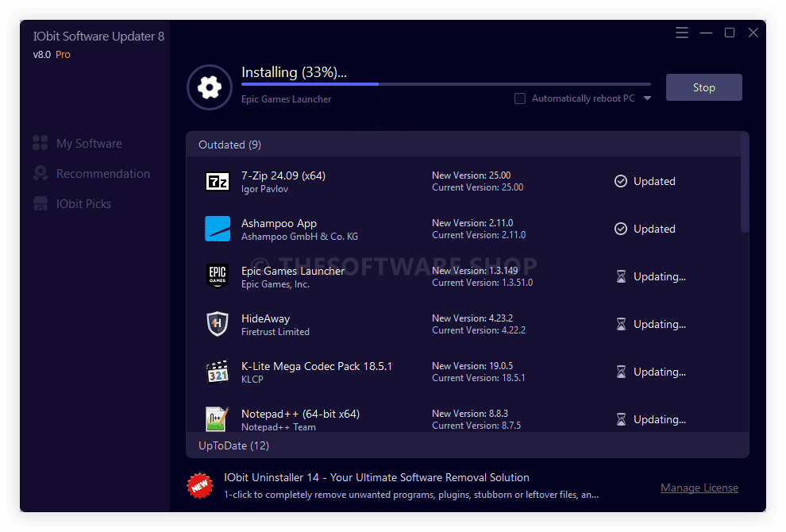This screenshot has width=786, height=532.
Task: Click the Installing (33%) status text
Action: 294,72
